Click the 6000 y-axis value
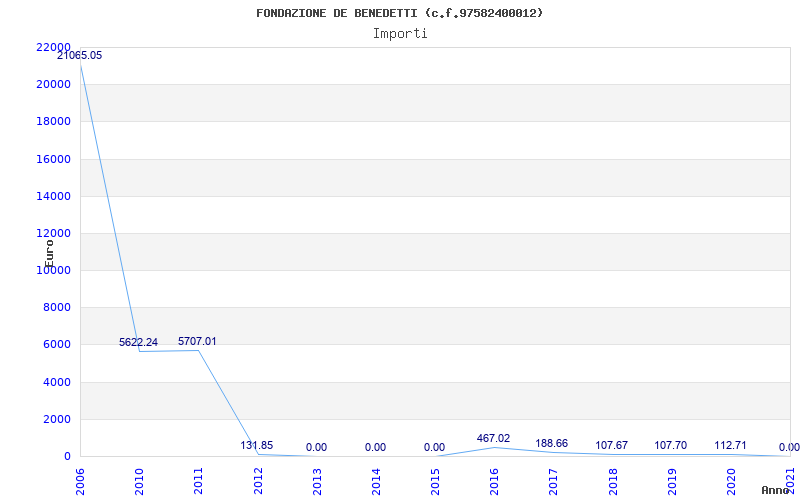Screen dimensions: 800x500 point(56,345)
